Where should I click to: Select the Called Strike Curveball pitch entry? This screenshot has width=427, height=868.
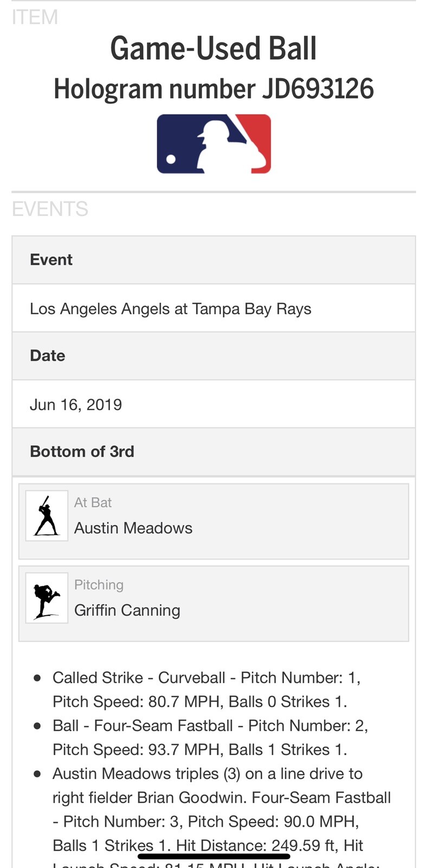[x=206, y=690]
